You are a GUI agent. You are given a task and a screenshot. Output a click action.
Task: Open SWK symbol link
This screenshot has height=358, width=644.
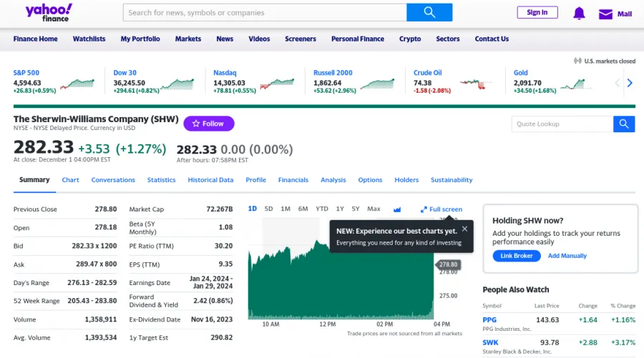[490, 342]
